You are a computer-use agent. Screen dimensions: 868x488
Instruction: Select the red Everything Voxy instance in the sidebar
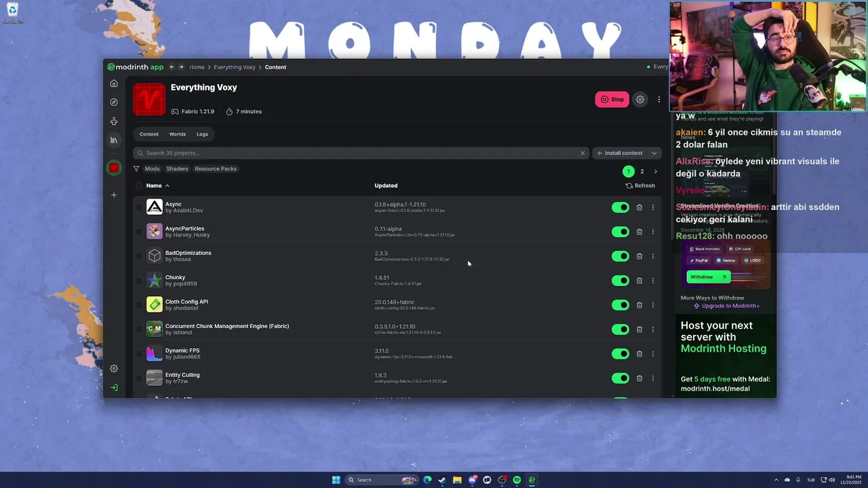114,167
